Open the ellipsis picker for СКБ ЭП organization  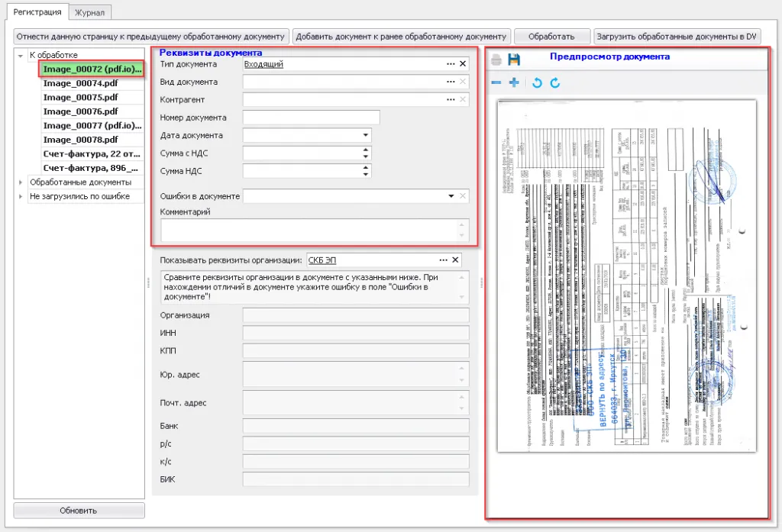click(444, 260)
